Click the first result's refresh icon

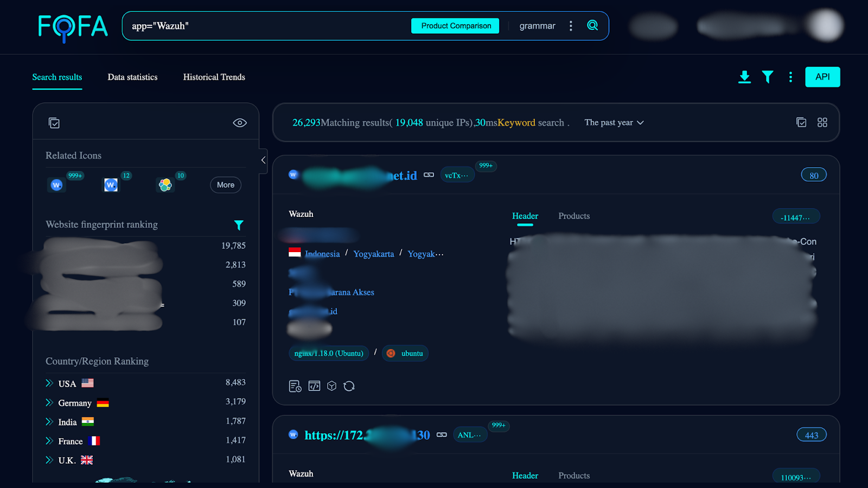[349, 386]
